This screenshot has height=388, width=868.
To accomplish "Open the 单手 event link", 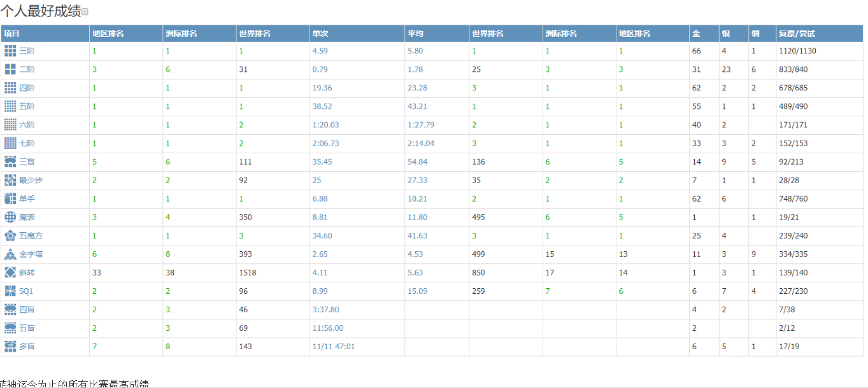I will pos(27,198).
